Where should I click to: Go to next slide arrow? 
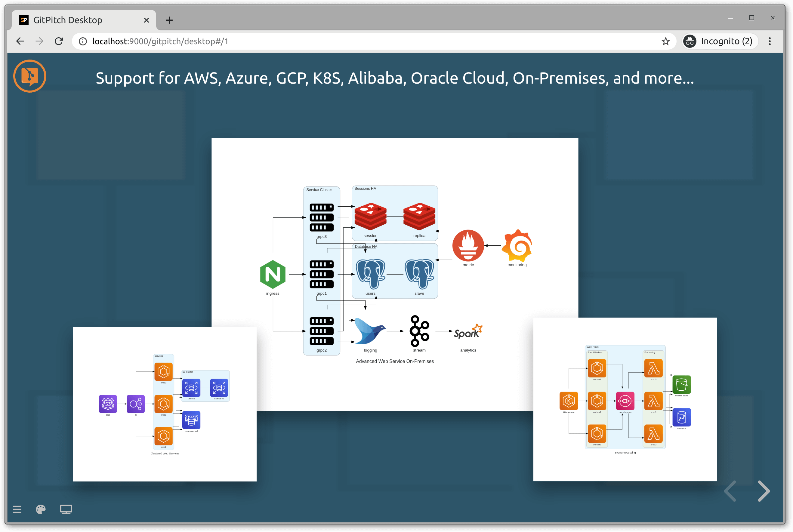click(x=764, y=491)
